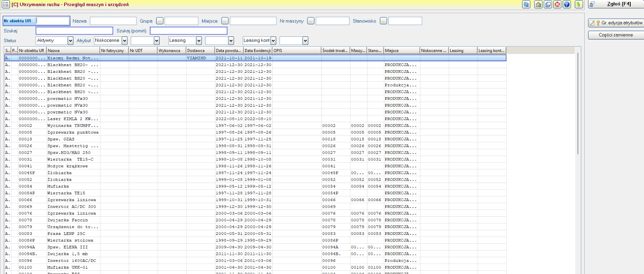644x274 pixels.
Task: Sort by the Nazwa column header
Action: coord(73,50)
